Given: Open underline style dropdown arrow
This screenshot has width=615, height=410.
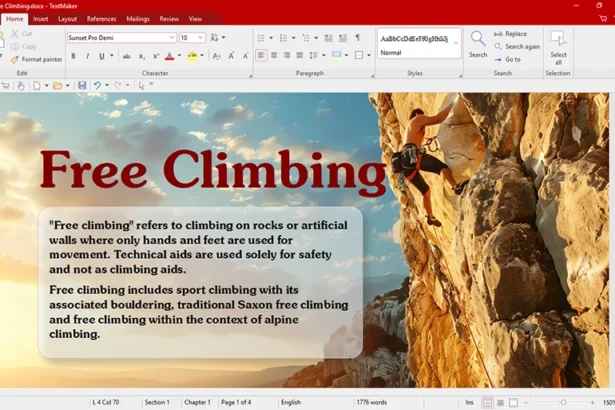Looking at the screenshot, I should 112,56.
